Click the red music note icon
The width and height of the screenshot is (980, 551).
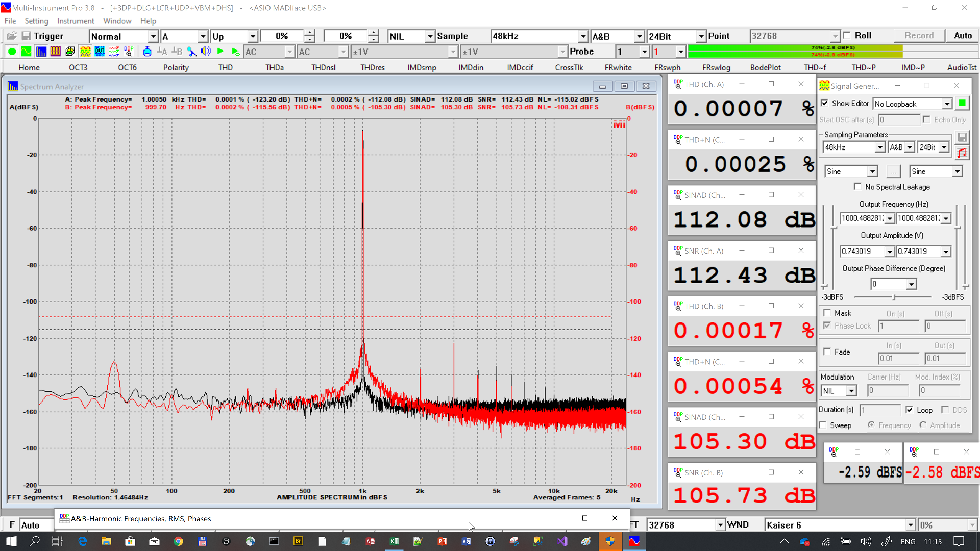[x=962, y=153]
